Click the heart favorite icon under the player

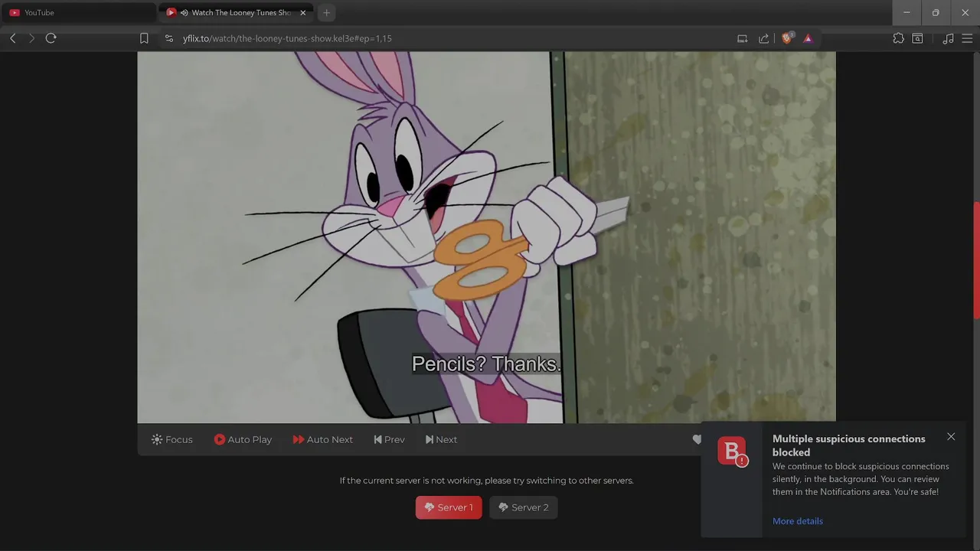[697, 439]
